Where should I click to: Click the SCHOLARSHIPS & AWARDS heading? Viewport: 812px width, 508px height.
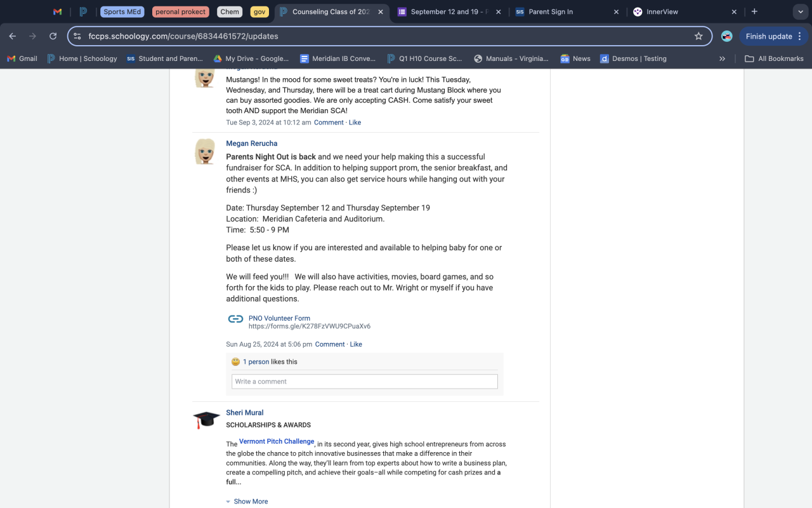click(268, 425)
